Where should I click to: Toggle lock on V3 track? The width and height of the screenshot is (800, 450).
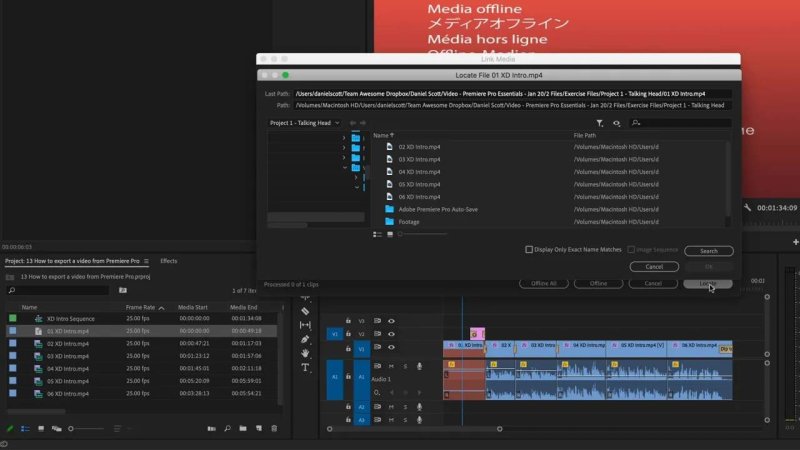click(x=348, y=321)
